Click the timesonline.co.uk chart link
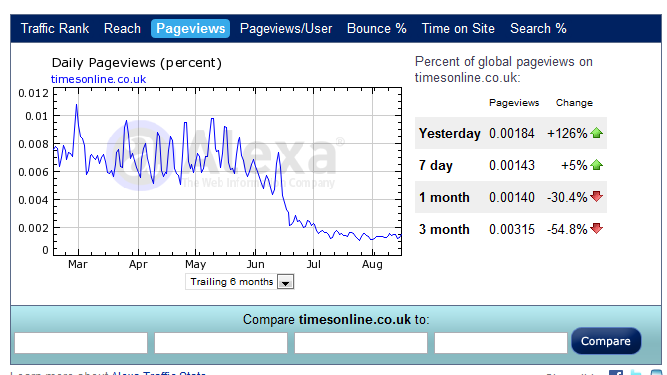This screenshot has width=667, height=375. click(x=98, y=79)
